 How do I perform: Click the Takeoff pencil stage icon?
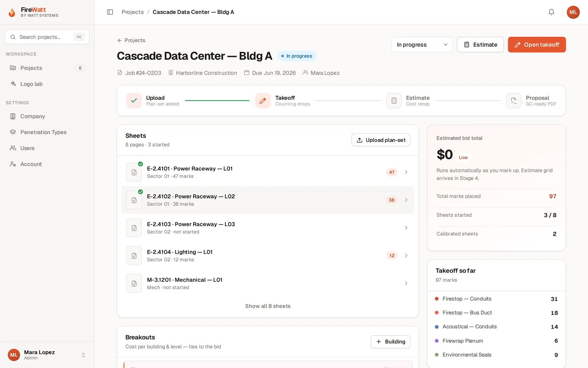(263, 101)
